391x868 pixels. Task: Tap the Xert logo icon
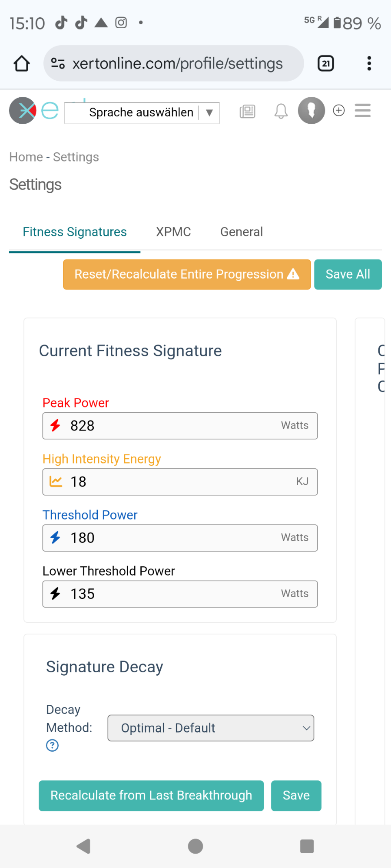pyautogui.click(x=23, y=111)
